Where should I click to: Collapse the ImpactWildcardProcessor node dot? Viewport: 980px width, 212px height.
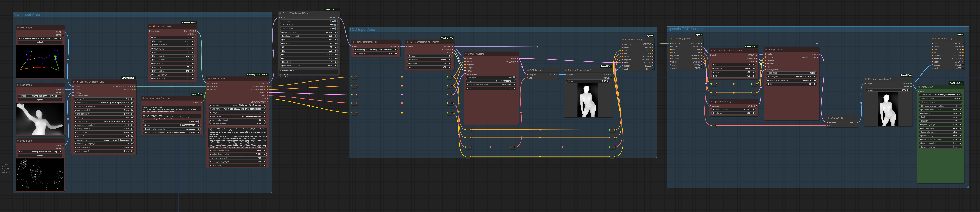tap(143, 98)
